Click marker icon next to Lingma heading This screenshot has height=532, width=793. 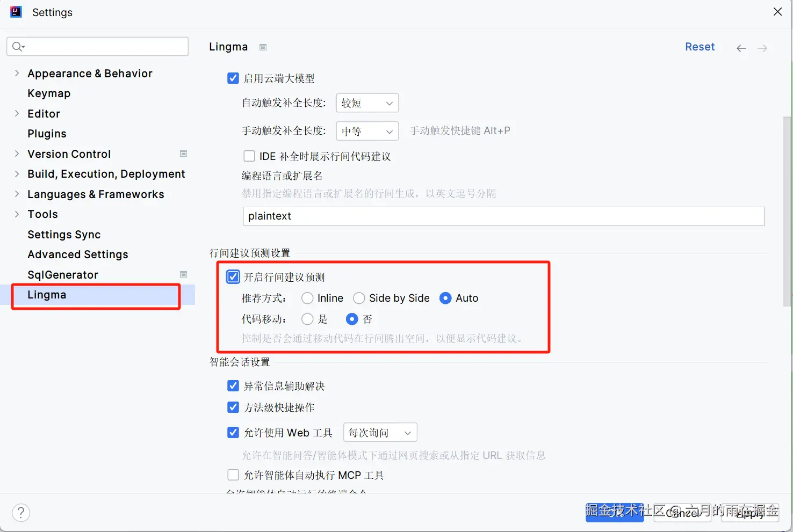pos(263,47)
